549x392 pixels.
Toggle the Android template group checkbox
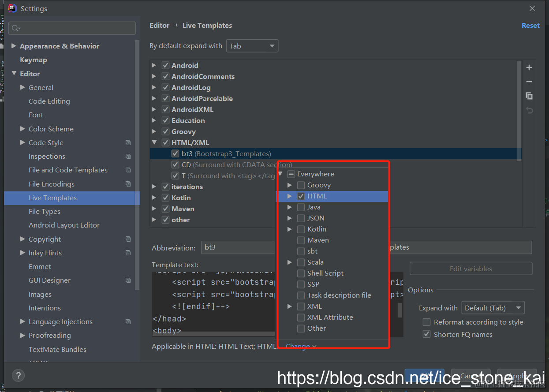click(x=166, y=65)
